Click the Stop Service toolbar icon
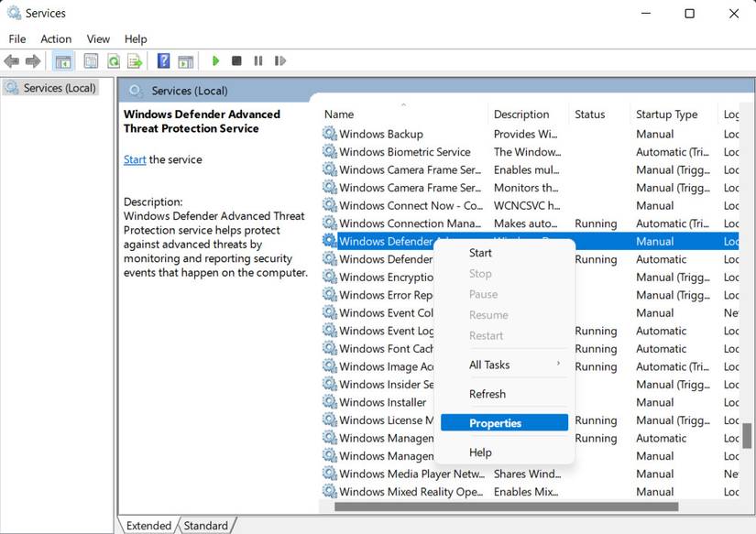756x534 pixels. [x=236, y=60]
